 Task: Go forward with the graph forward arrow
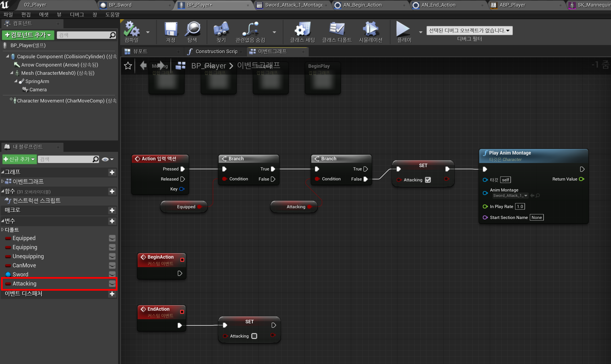coord(161,65)
